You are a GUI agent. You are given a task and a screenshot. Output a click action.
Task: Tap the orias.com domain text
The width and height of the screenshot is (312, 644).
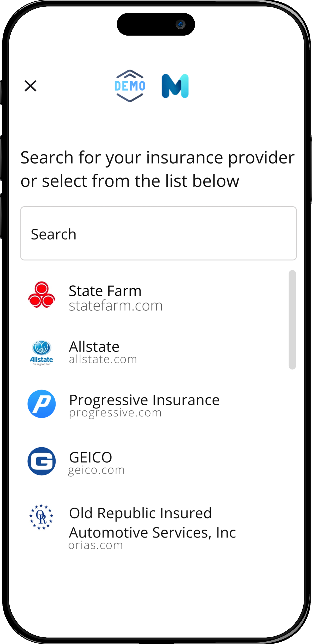96,545
